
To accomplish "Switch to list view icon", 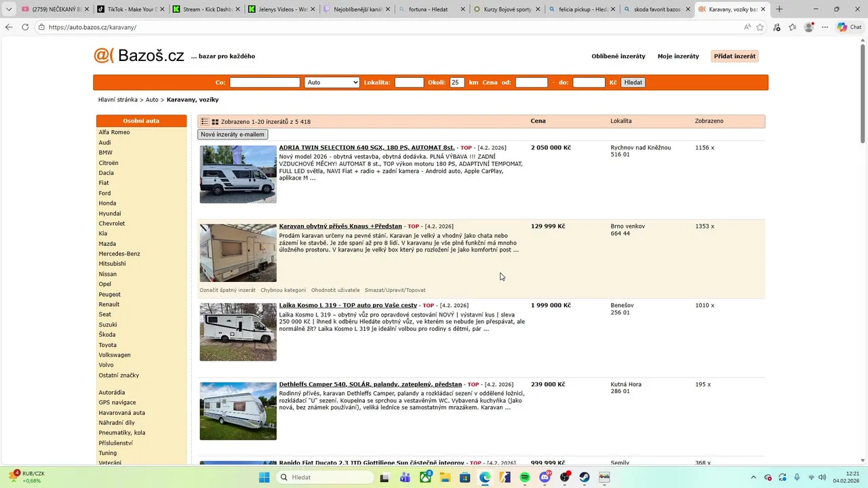I will coord(205,121).
